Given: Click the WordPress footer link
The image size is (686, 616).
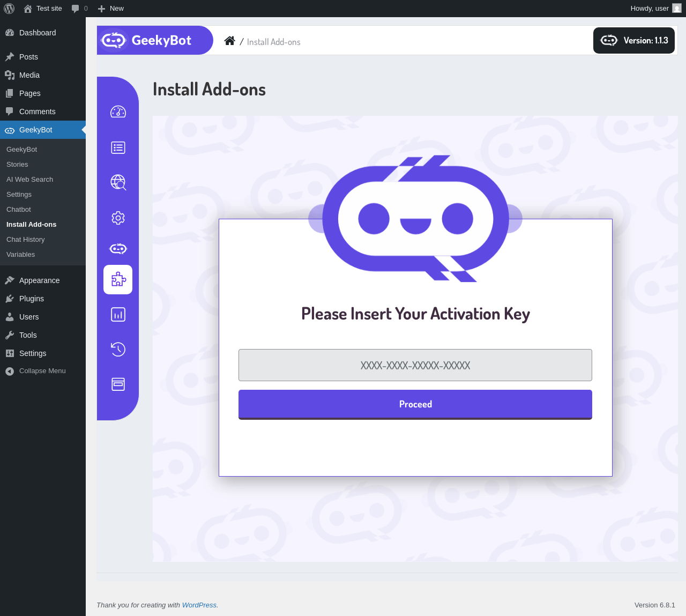Looking at the screenshot, I should pos(199,605).
